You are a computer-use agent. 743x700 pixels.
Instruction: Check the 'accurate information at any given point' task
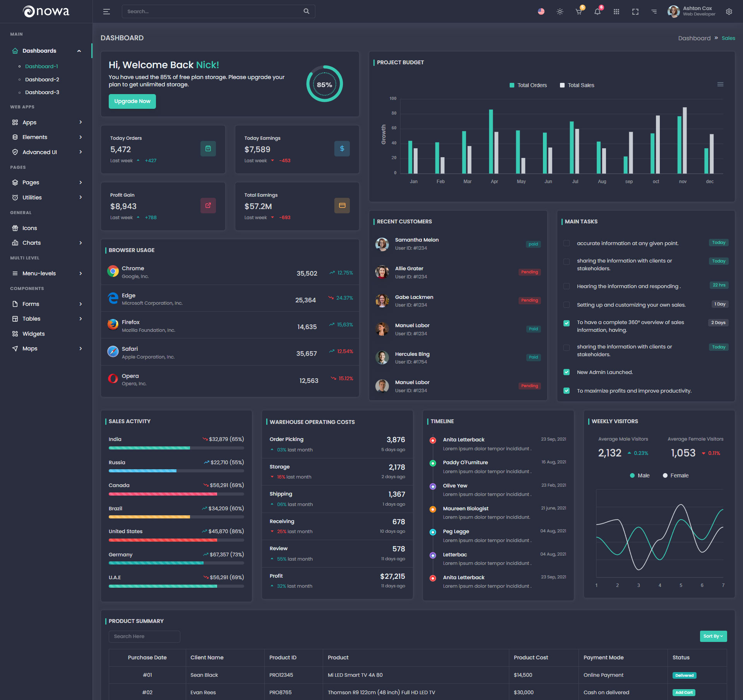coord(567,243)
